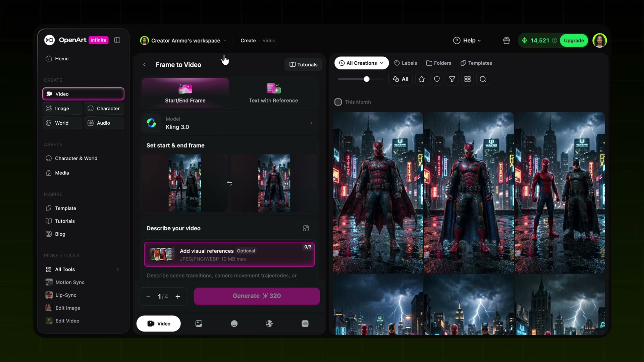Open first creation with red caped hero
This screenshot has width=644, height=362.
pyautogui.click(x=378, y=193)
